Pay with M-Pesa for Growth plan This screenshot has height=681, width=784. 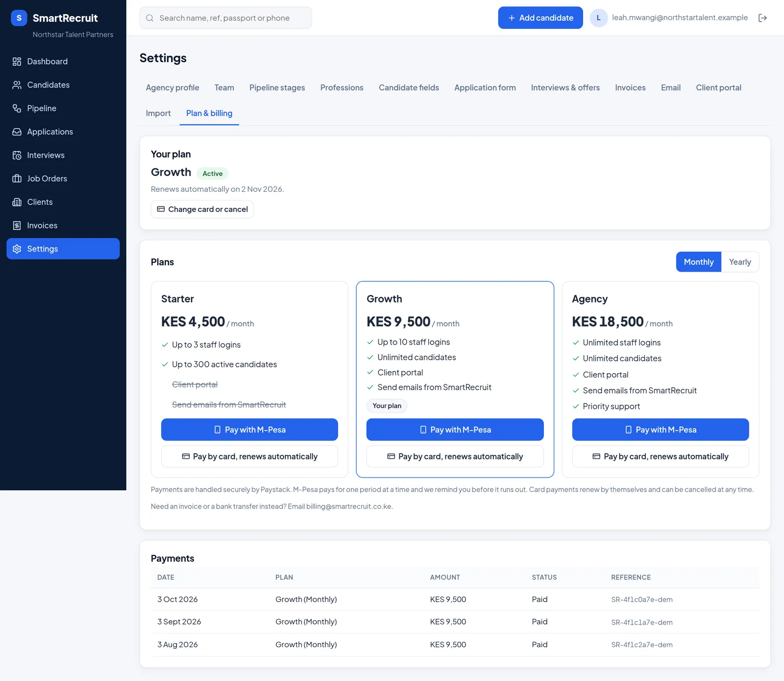click(x=455, y=429)
